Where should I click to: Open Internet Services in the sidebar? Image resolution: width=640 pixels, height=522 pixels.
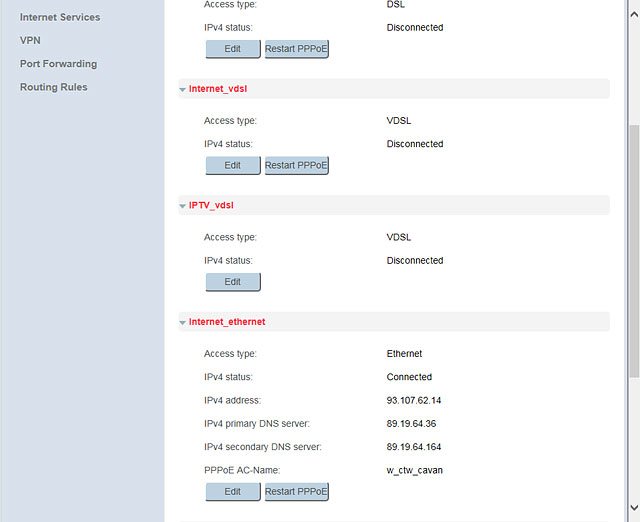60,17
